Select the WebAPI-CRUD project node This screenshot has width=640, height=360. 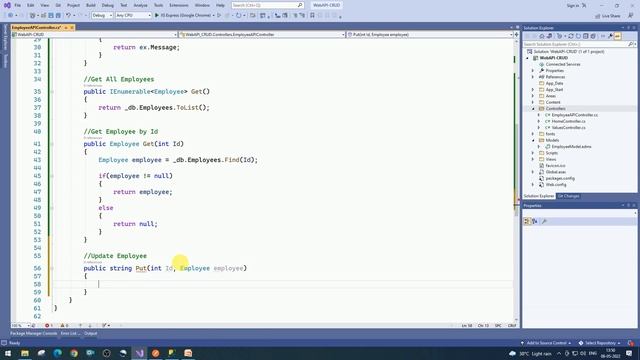click(x=553, y=58)
